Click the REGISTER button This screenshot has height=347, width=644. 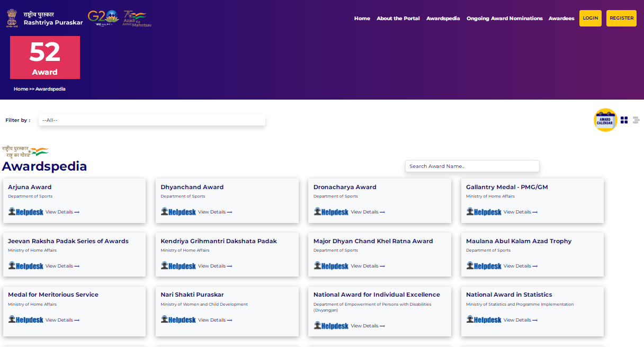click(621, 18)
